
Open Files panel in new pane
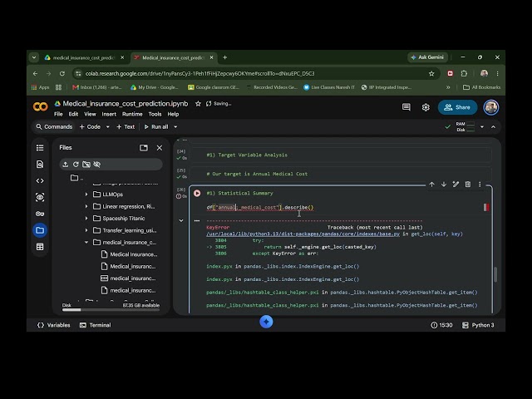144,148
